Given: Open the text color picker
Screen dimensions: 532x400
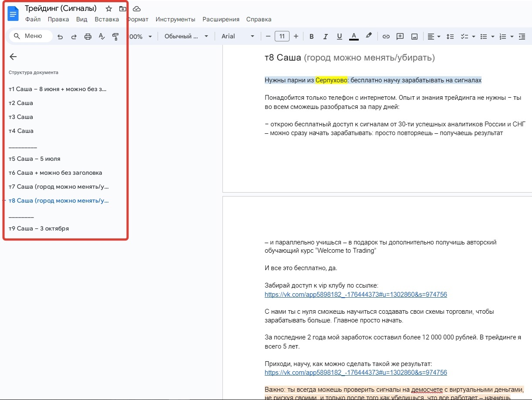Looking at the screenshot, I should point(354,37).
